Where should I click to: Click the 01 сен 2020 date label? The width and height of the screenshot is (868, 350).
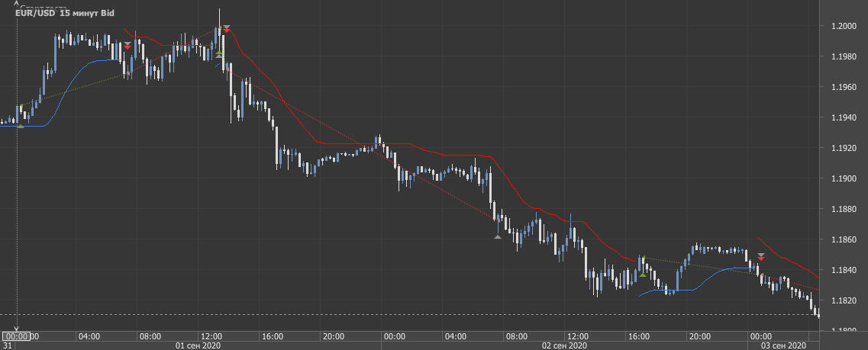coord(198,345)
